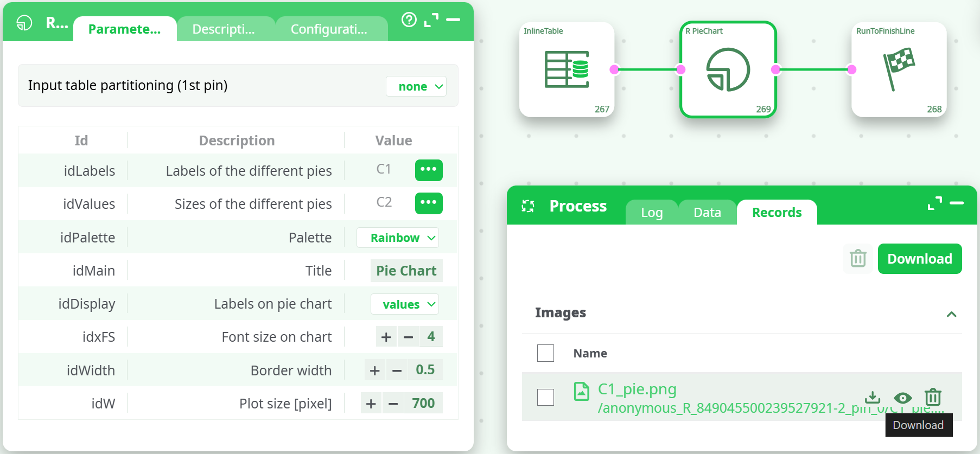Open the input table partitioning dropdown
Viewport: 980px width, 454px height.
click(x=416, y=87)
